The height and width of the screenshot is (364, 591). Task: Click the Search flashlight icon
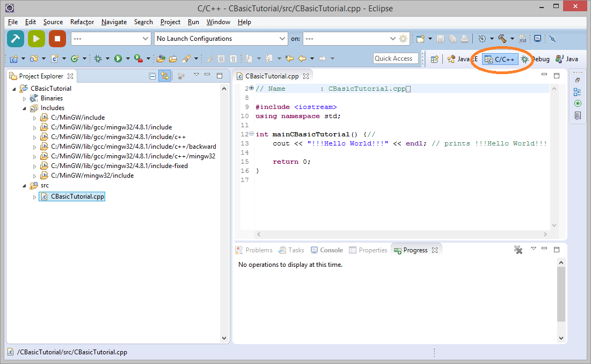coord(186,59)
